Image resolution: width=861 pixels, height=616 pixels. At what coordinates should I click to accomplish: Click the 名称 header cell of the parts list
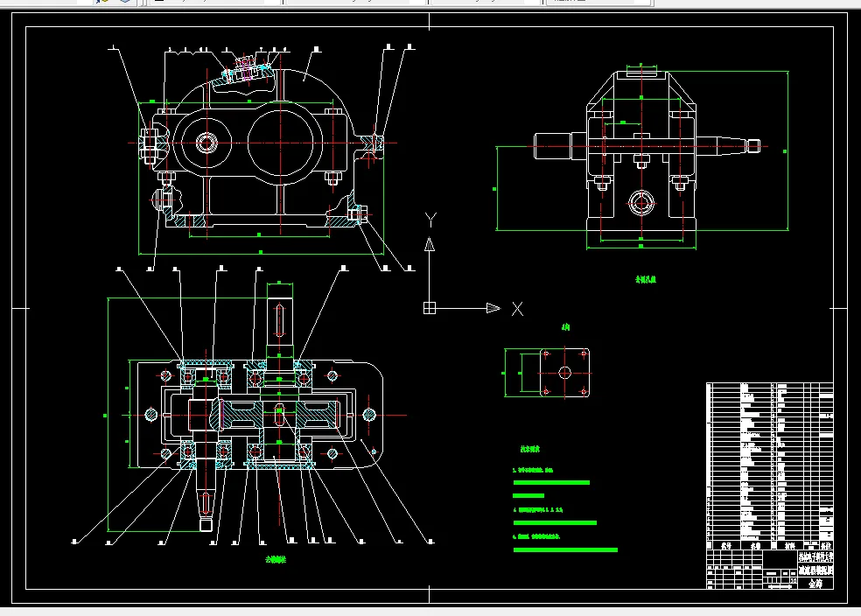coord(756,546)
